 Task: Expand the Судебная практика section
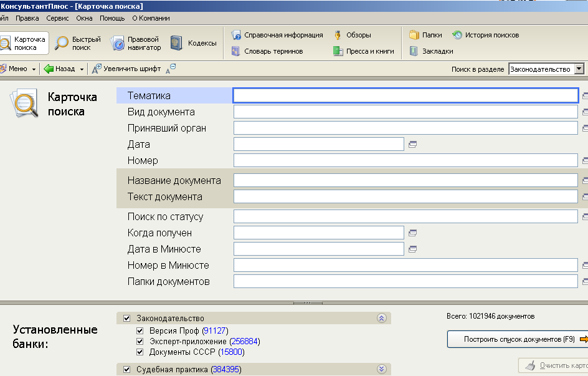381,369
